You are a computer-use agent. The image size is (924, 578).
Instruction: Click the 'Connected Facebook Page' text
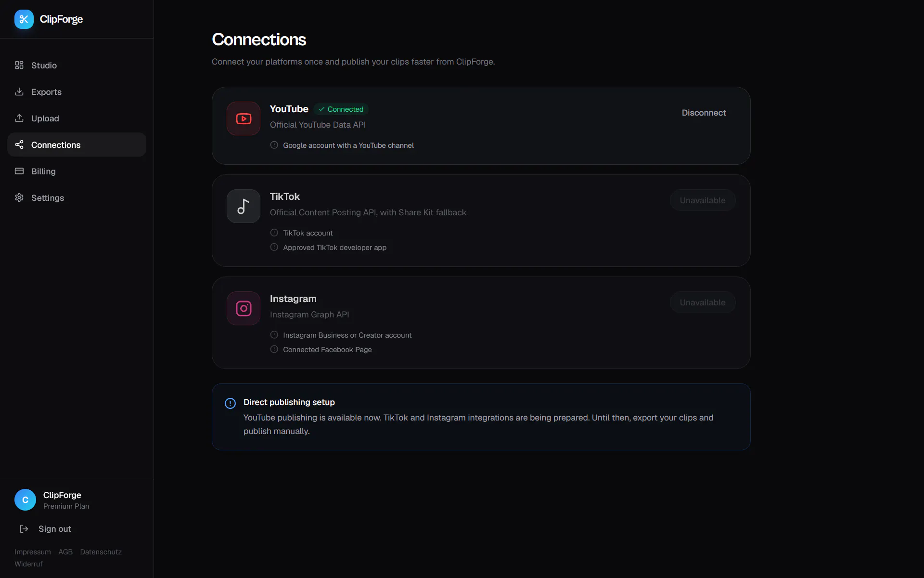coord(327,350)
